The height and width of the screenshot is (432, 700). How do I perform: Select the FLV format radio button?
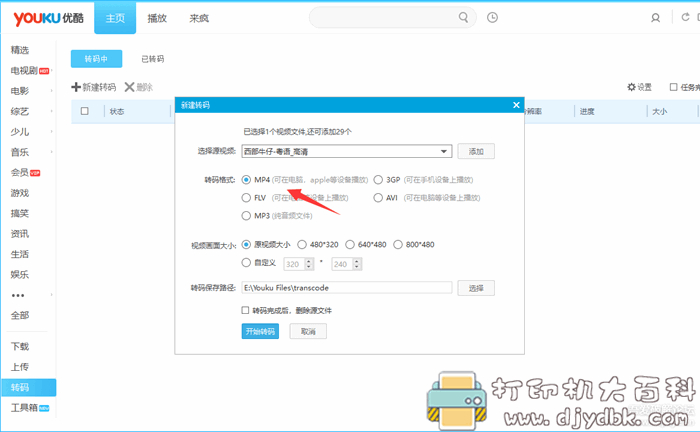coord(246,198)
